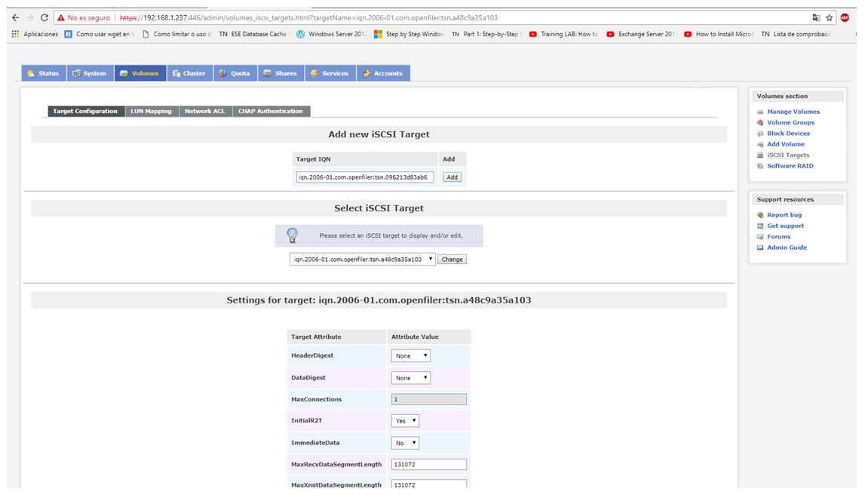
Task: Open the Accounts tab
Action: 383,73
